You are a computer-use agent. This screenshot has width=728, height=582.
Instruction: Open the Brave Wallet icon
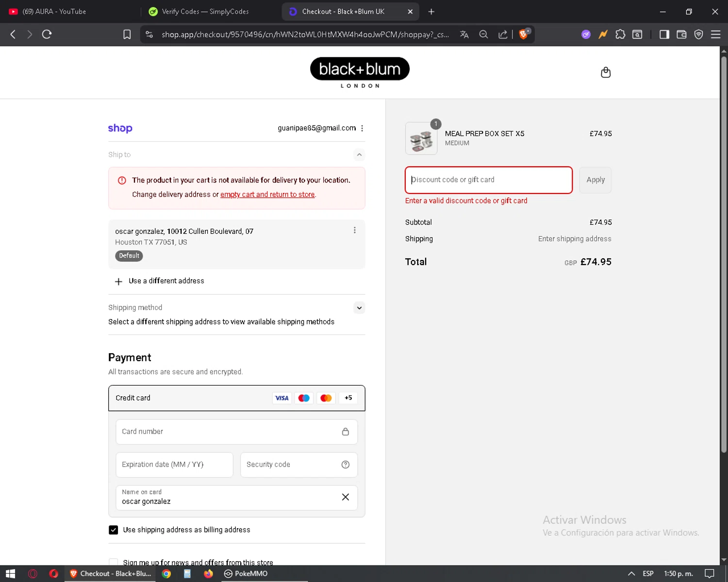[681, 34]
